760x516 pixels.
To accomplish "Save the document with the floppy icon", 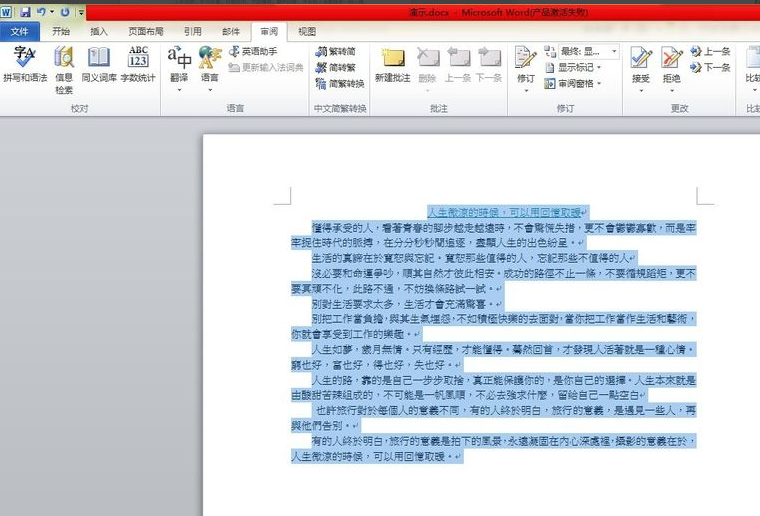I will click(x=25, y=12).
